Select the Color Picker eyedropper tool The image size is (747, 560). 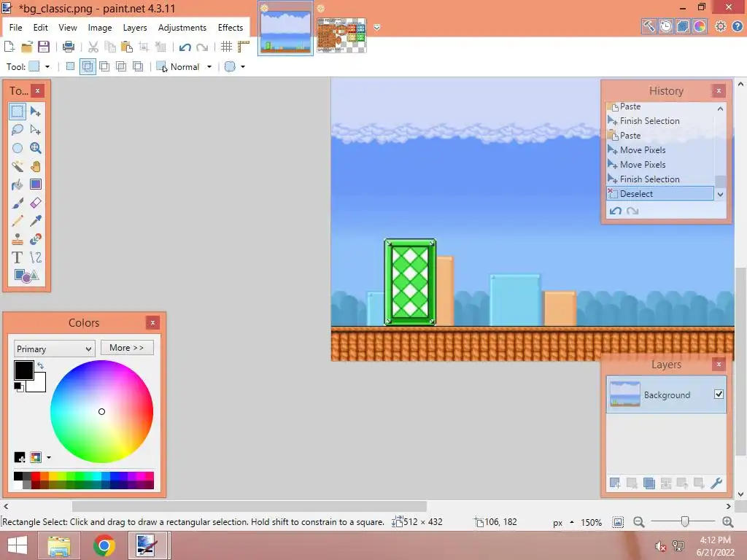point(35,221)
